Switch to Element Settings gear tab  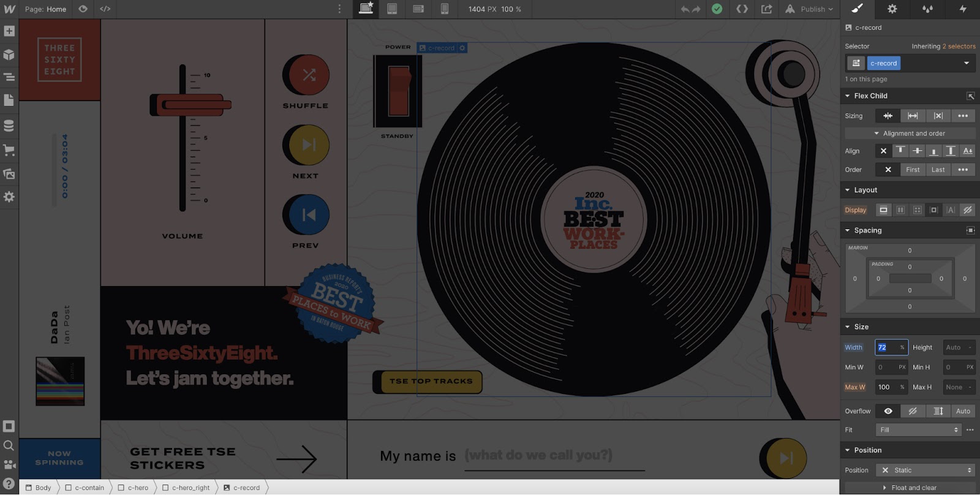(x=892, y=9)
